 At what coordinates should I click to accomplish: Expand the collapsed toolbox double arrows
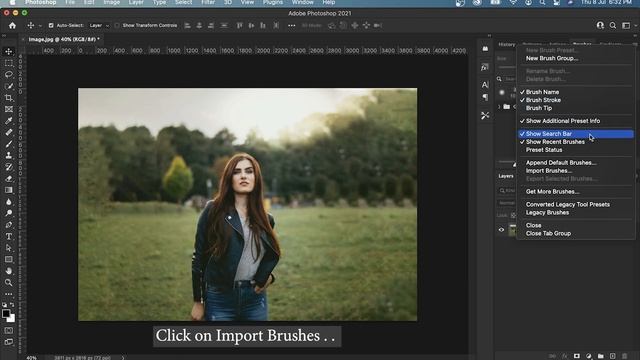point(4,36)
